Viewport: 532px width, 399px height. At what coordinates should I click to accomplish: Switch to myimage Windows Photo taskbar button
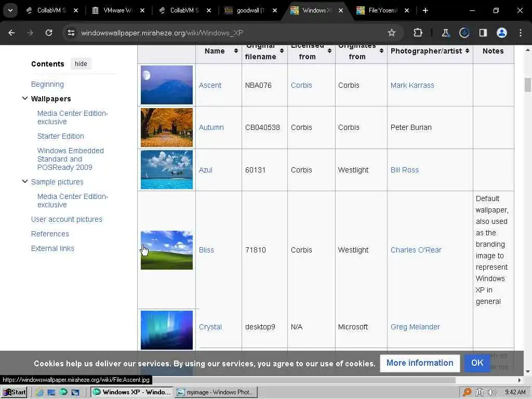tap(217, 392)
